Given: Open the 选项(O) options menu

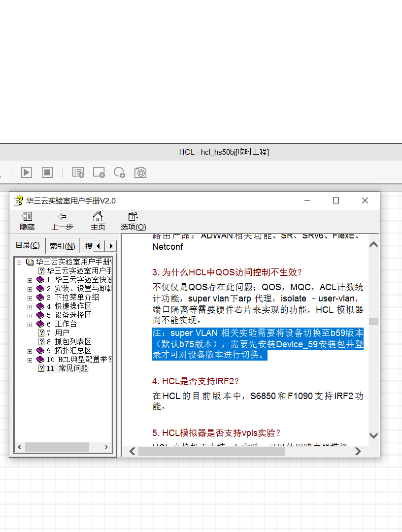Looking at the screenshot, I should pos(134,221).
